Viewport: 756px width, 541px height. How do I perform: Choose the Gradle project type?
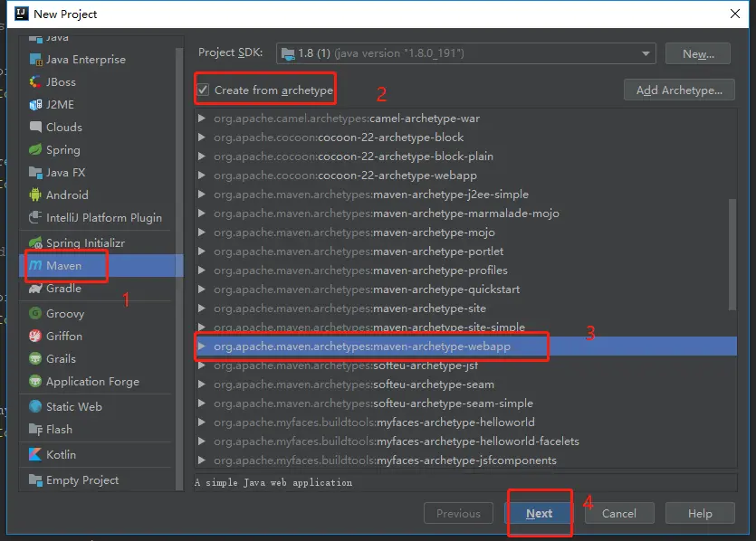coord(98,288)
